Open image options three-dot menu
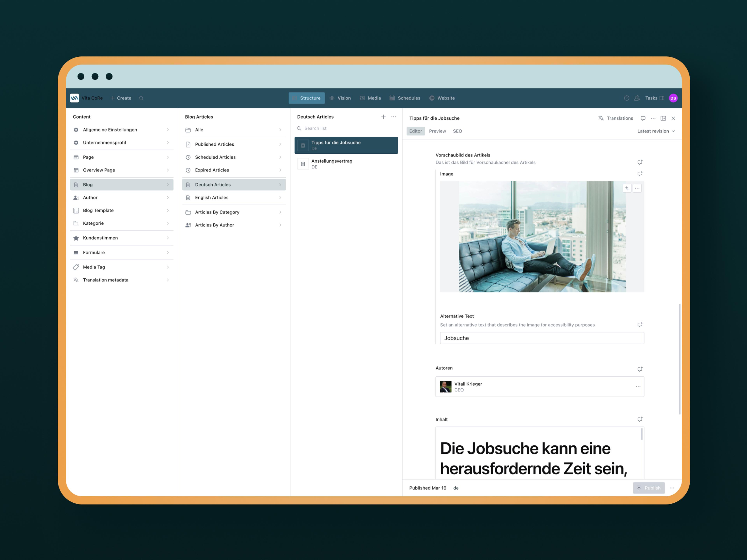The image size is (747, 560). (x=637, y=188)
